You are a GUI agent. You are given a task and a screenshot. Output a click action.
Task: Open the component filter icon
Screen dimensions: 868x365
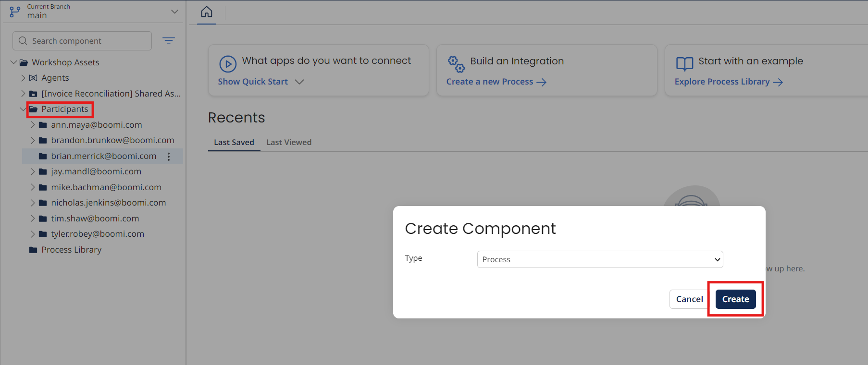click(169, 41)
